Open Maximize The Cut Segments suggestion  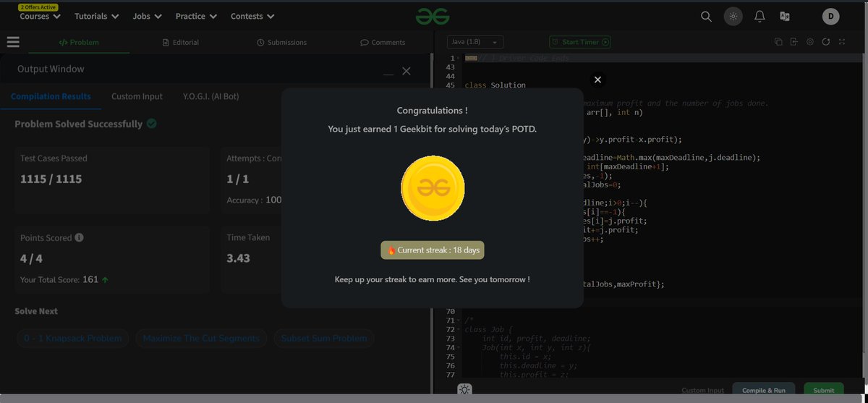(x=201, y=338)
